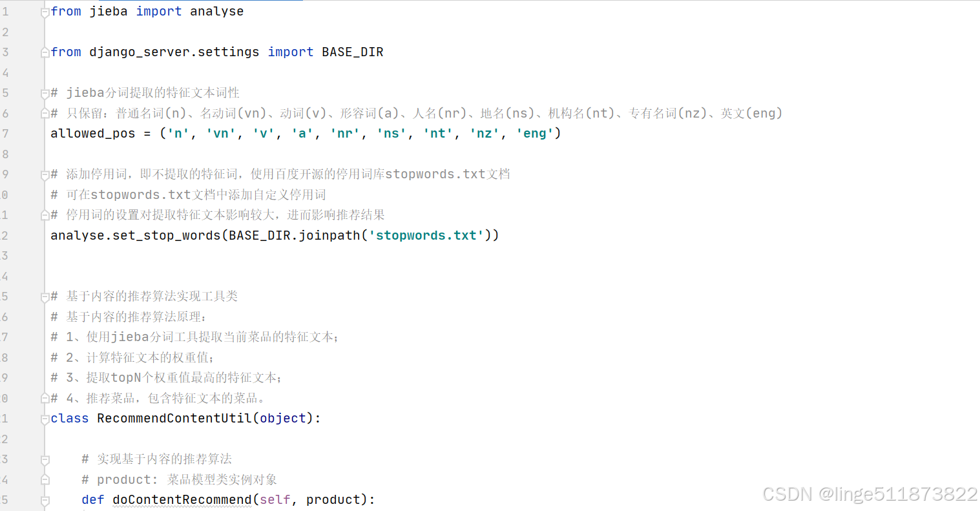Viewport: 980px width, 511px height.
Task: Toggle fold marker on the django_server.settings import line
Action: click(x=45, y=52)
